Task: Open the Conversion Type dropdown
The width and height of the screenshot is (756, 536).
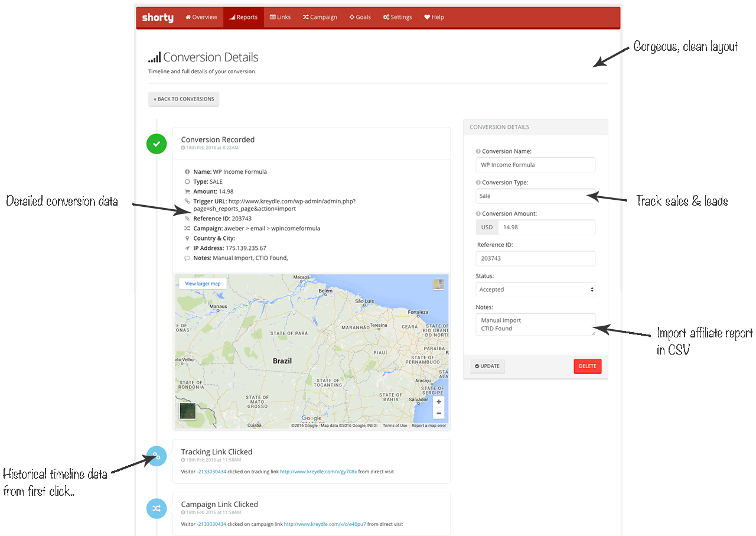Action: pyautogui.click(x=536, y=196)
